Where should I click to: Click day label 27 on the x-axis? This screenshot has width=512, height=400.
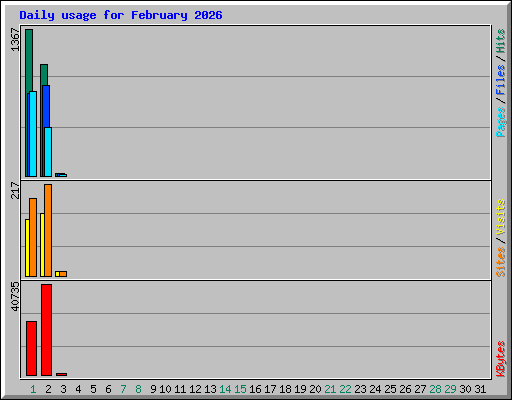420,389
